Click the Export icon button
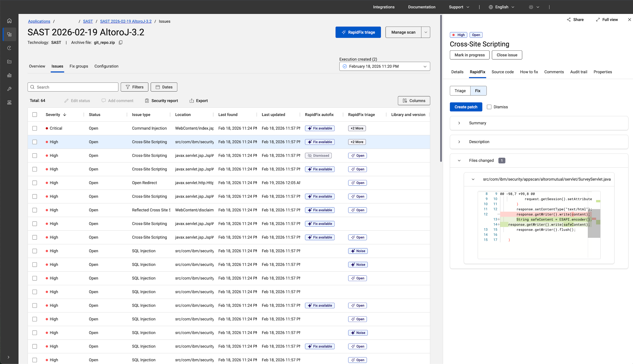 [198, 101]
